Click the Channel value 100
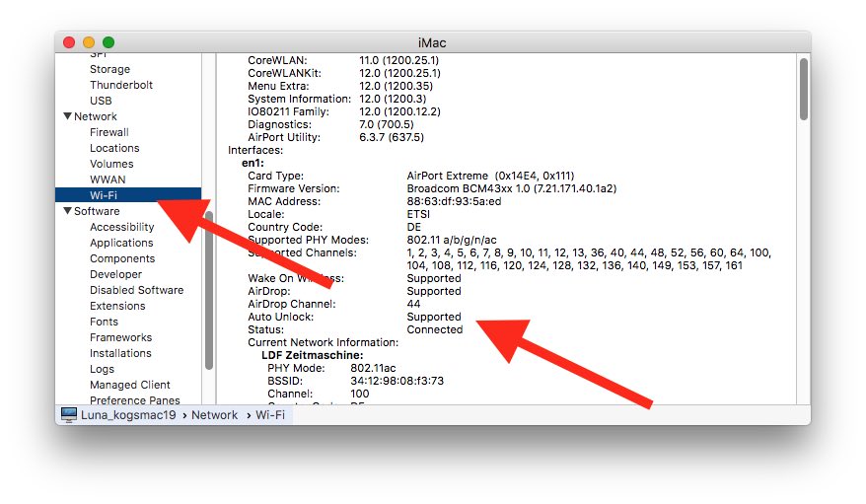The image size is (866, 504). click(360, 394)
